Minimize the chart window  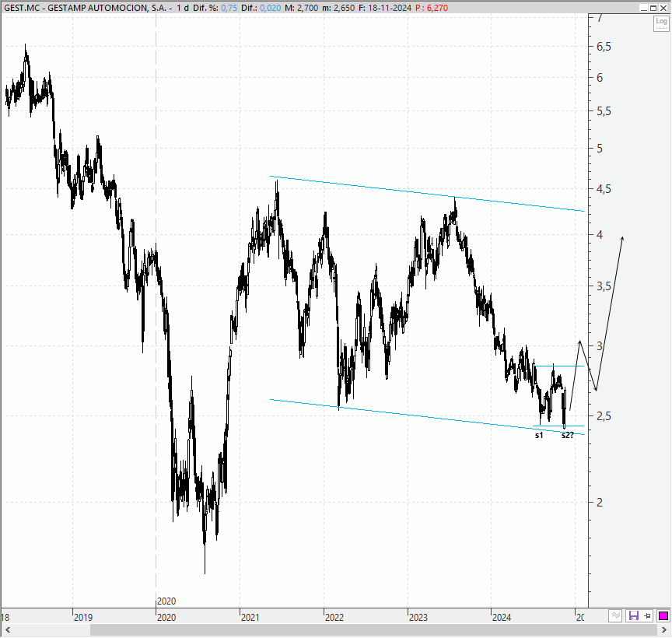point(644,8)
